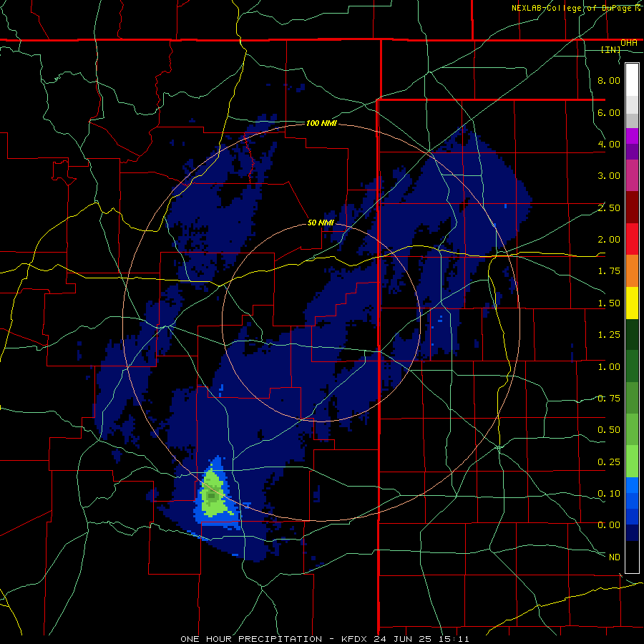Pick the black ND legend swatch
The width and height of the screenshot is (644, 644).
click(x=632, y=557)
